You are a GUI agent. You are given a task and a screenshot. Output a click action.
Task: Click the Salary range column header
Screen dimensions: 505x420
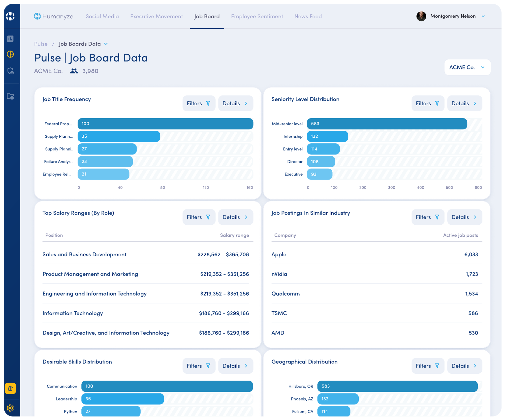[x=234, y=235]
